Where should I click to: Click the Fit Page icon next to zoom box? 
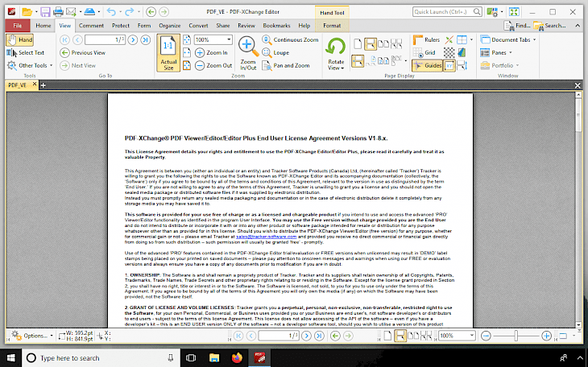[187, 39]
